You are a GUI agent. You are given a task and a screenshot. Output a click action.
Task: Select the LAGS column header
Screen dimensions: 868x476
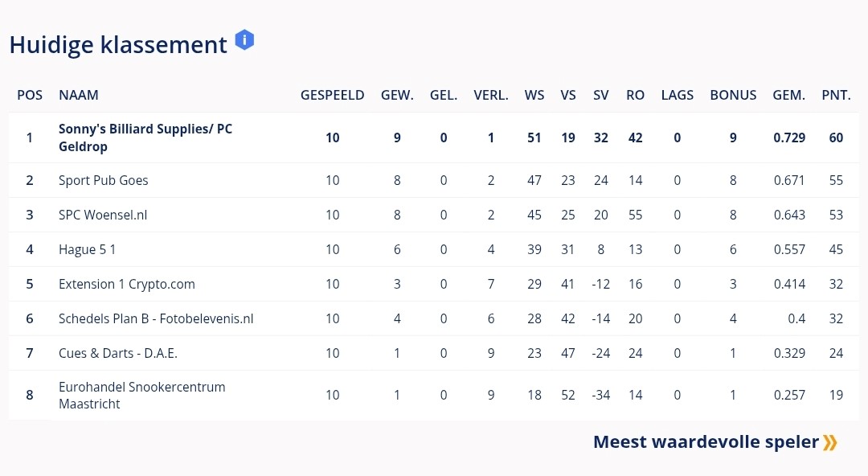pos(677,96)
